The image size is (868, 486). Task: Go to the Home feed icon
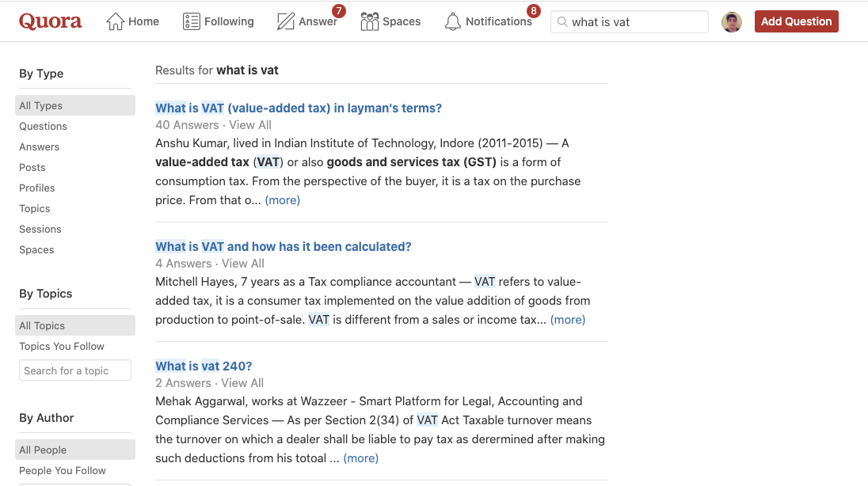(116, 21)
